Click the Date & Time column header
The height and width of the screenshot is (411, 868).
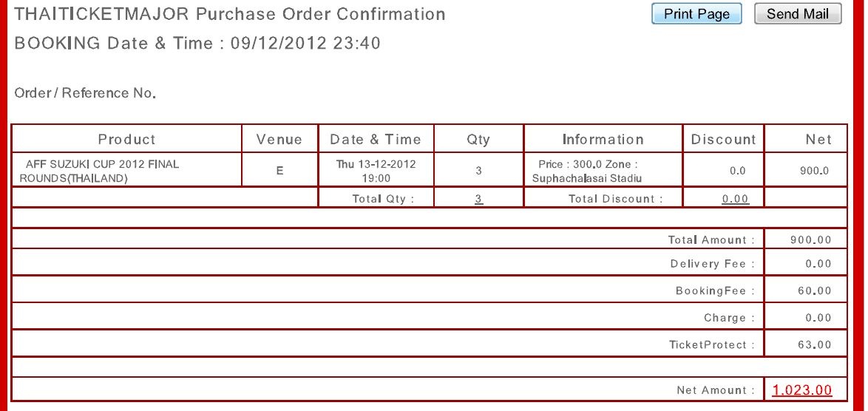376,139
